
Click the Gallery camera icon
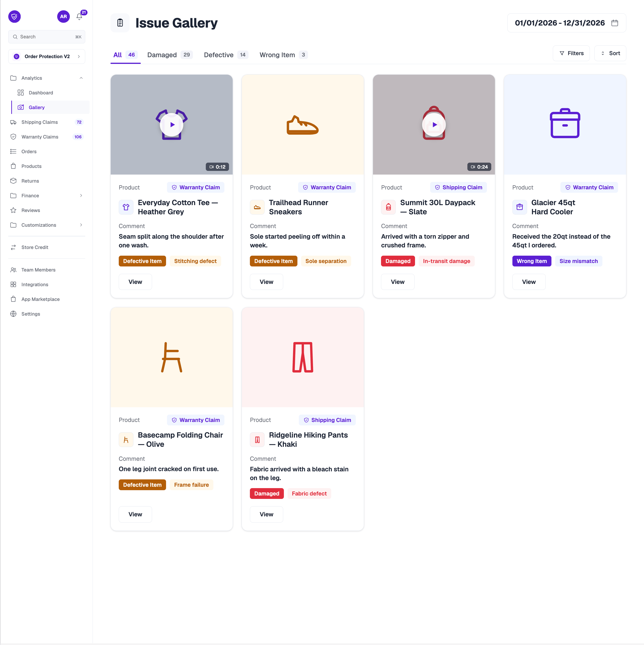21,107
